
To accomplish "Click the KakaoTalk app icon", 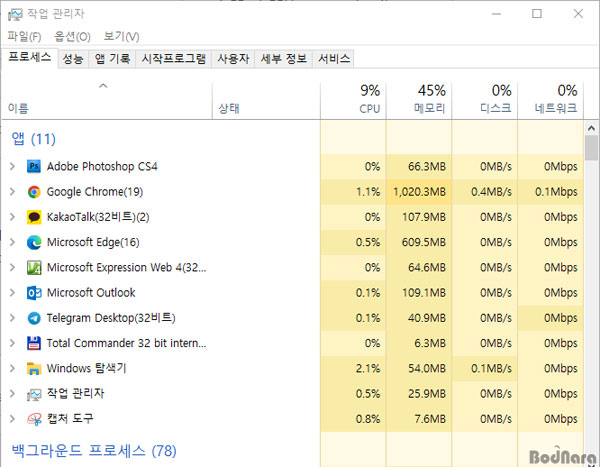I will [34, 217].
